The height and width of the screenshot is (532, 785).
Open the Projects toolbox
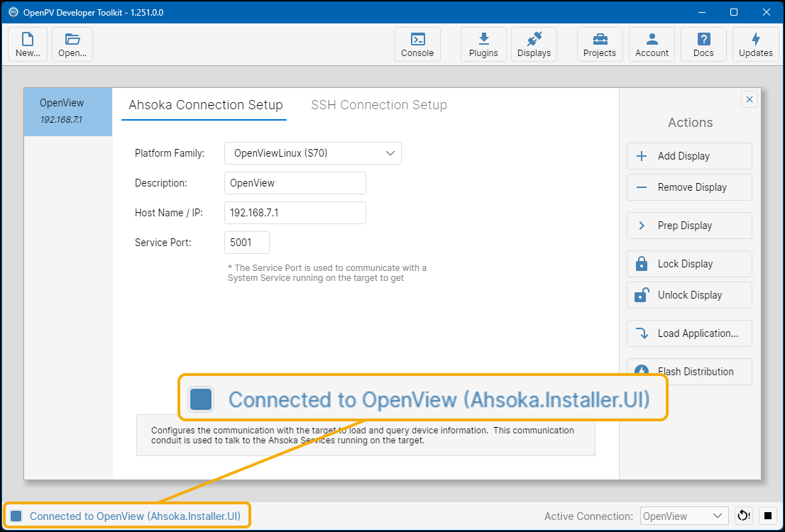click(x=600, y=45)
